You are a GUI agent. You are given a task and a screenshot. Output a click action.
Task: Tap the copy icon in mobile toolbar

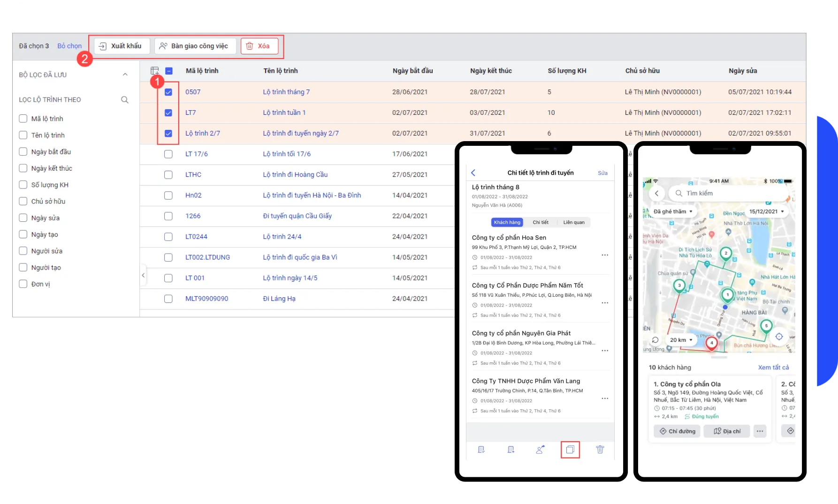pyautogui.click(x=570, y=450)
